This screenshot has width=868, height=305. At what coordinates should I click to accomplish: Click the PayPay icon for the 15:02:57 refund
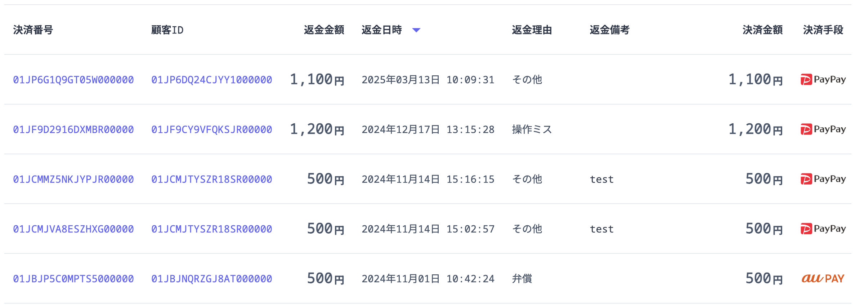(x=823, y=229)
